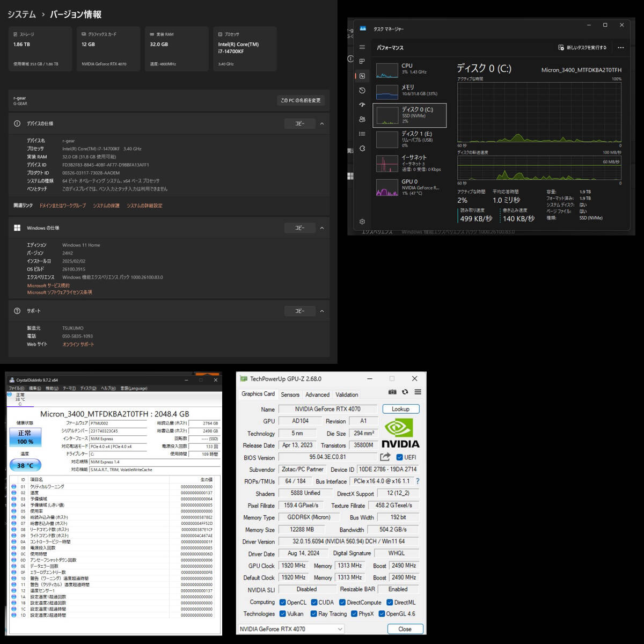644x644 pixels.
Task: Collapse the Windows の仕様 section chevron
Action: coord(322,228)
